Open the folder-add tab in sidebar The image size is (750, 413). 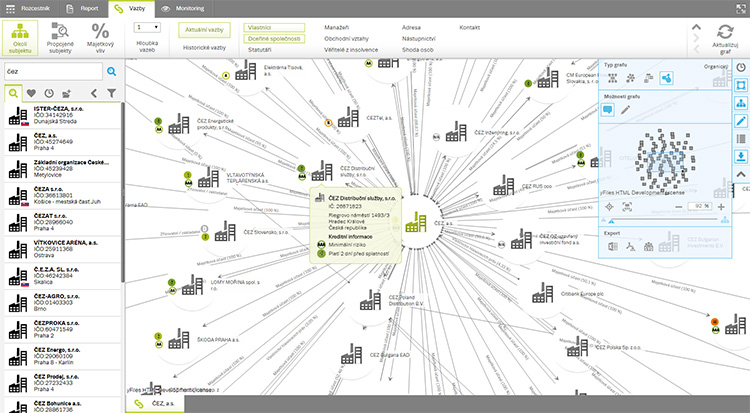[x=66, y=93]
